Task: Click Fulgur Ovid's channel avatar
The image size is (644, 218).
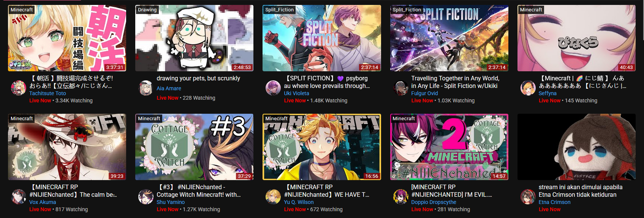Action: [400, 88]
